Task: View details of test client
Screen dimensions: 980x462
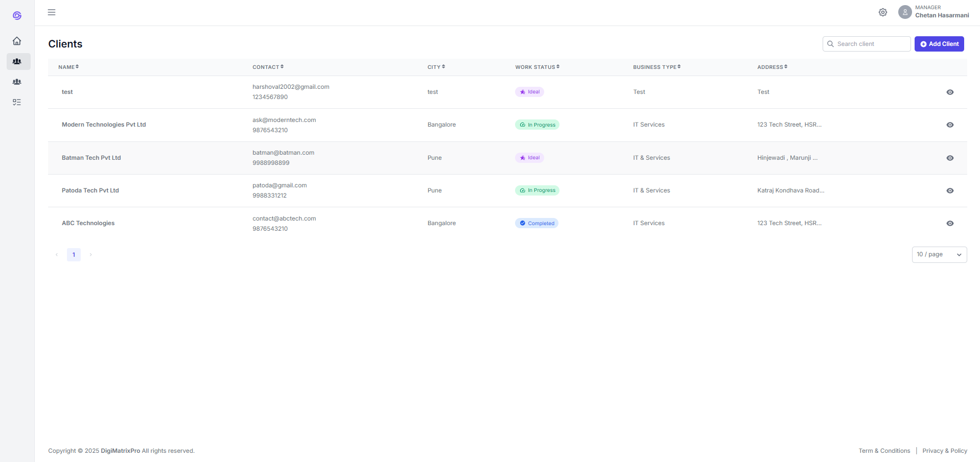Action: (949, 92)
